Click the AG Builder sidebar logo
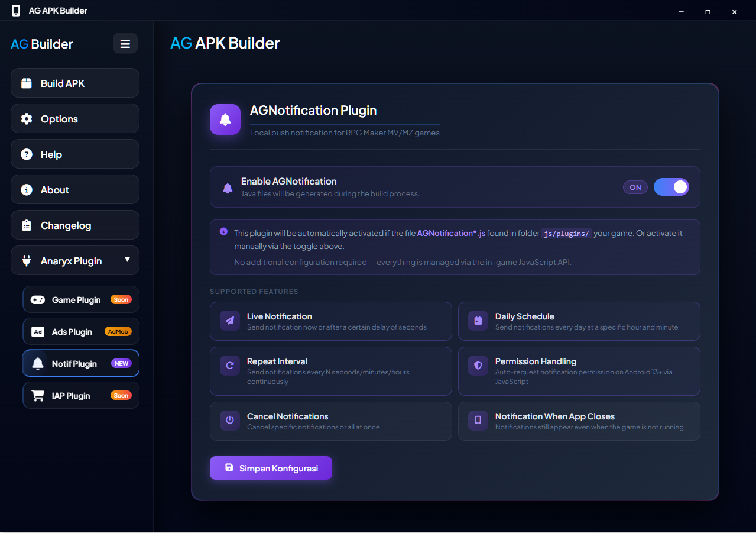 42,44
